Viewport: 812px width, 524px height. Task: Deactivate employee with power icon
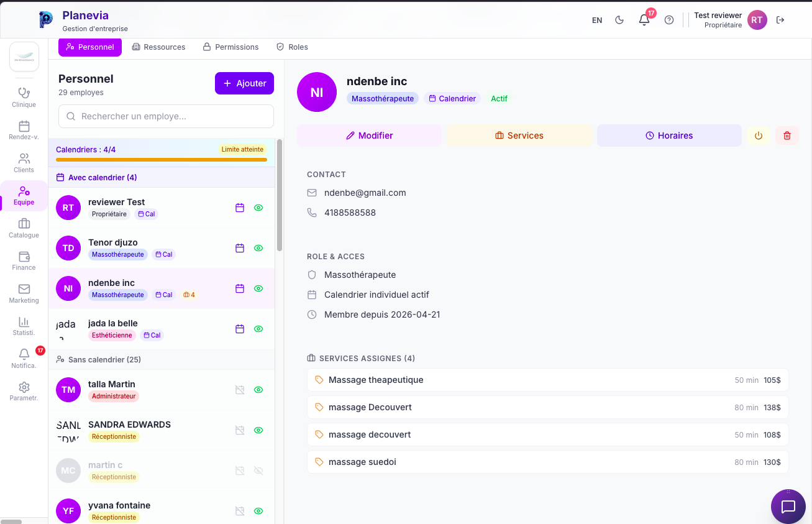[x=759, y=136]
